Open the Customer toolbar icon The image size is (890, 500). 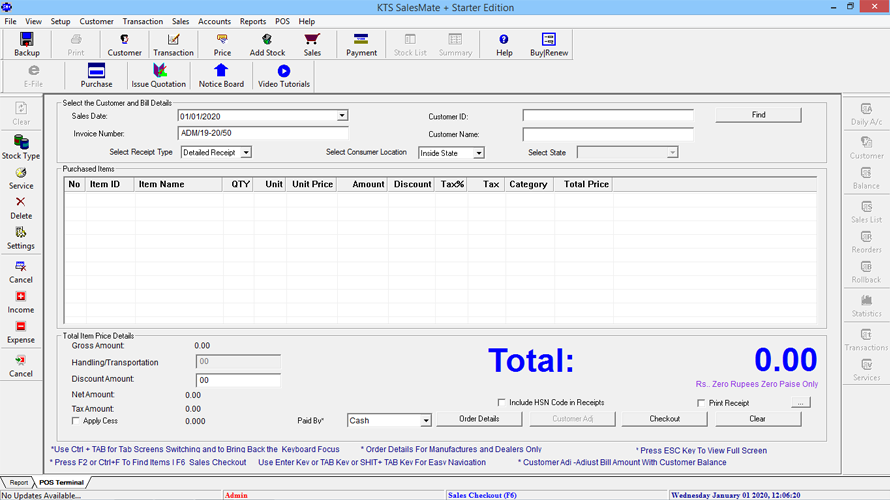click(124, 44)
